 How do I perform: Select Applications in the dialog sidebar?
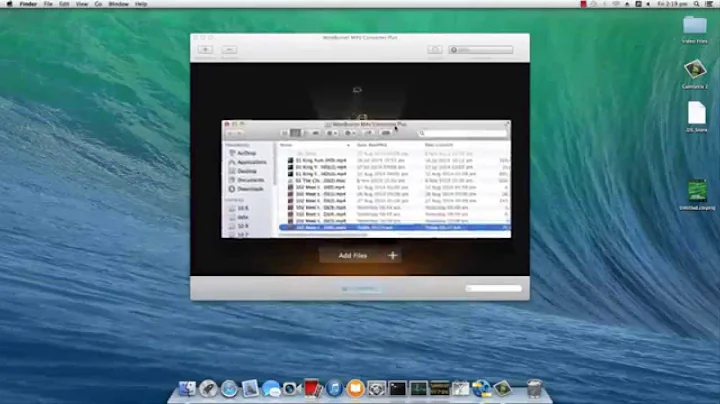[x=248, y=162]
